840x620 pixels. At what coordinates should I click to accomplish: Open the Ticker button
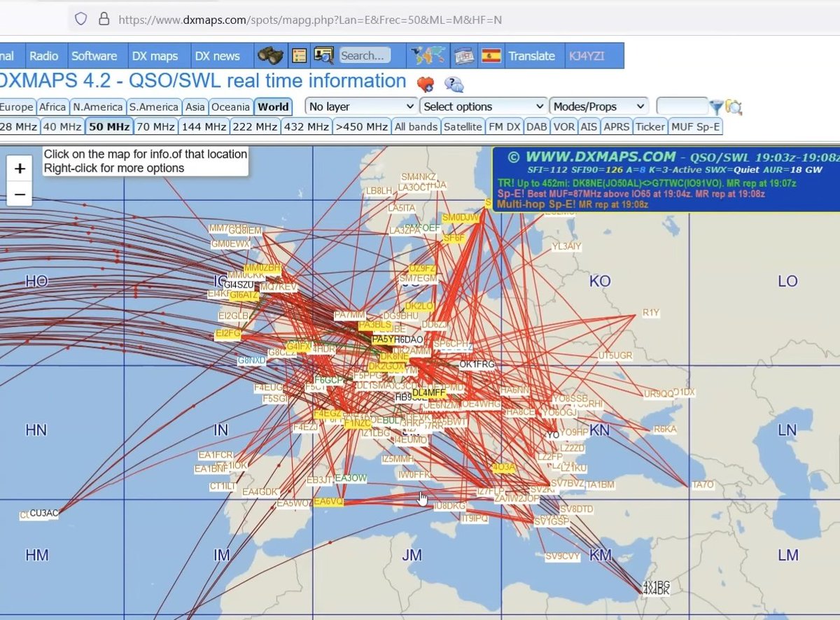(650, 127)
